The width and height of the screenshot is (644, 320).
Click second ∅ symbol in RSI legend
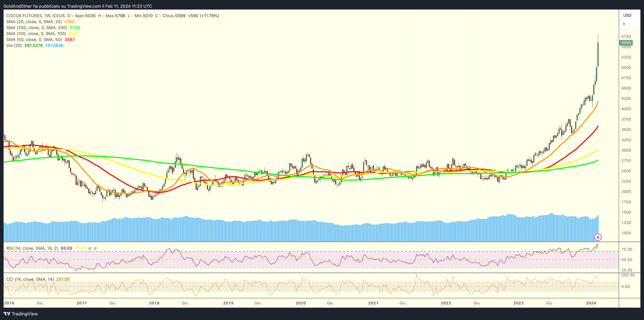click(x=95, y=248)
